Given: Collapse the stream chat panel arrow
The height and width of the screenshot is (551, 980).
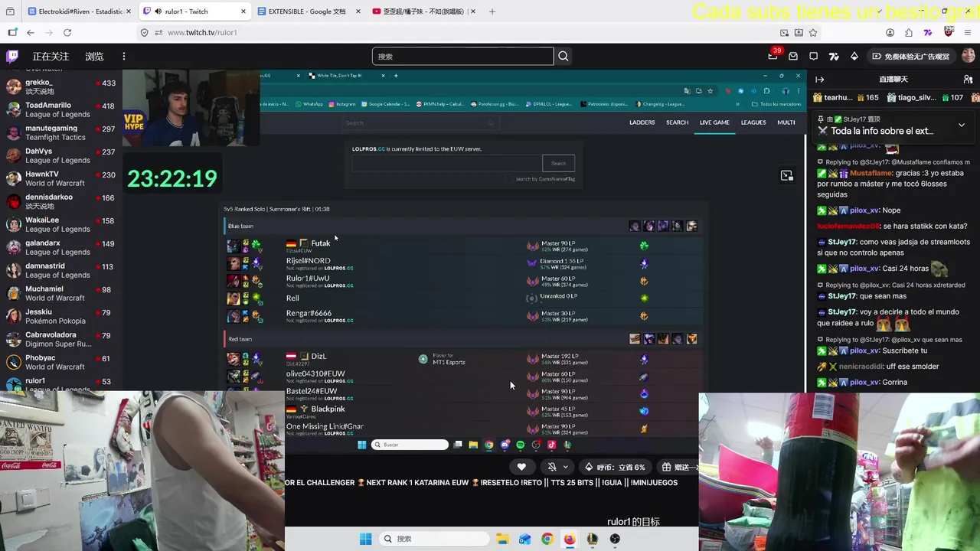Looking at the screenshot, I should 819,79.
